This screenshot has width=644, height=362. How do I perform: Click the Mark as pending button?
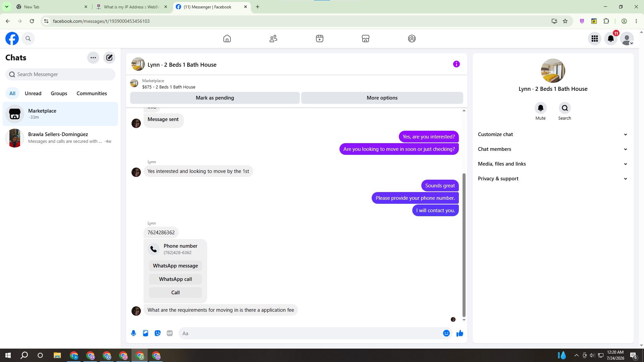point(215,98)
